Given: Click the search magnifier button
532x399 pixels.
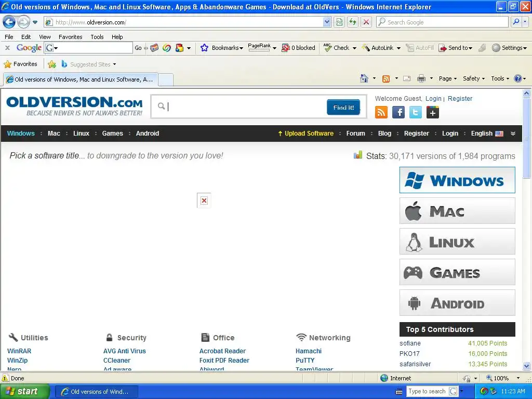Looking at the screenshot, I should click(516, 22).
